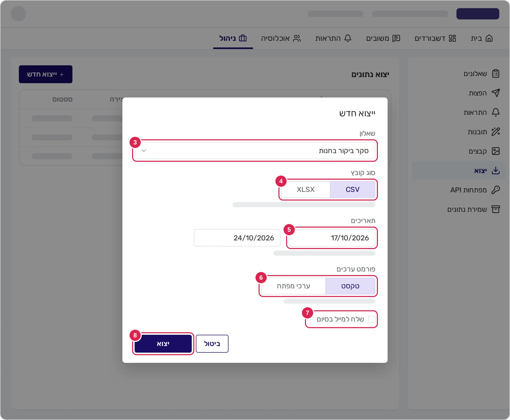This screenshot has width=510, height=420.
Task: Click the ייצוא export button in the dialog
Action: pyautogui.click(x=163, y=344)
